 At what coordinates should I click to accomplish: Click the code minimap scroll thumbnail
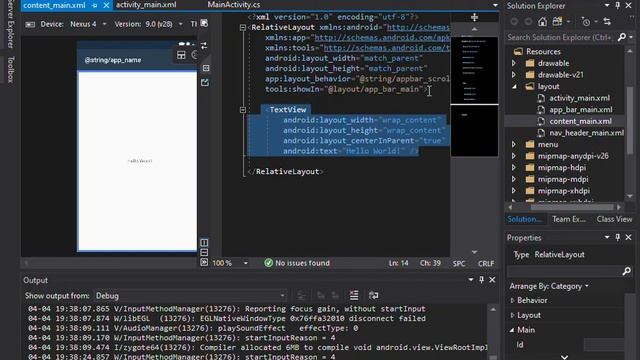474,70
